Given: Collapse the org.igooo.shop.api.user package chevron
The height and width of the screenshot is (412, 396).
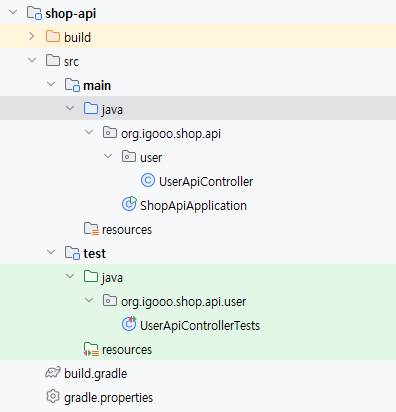Looking at the screenshot, I should click(x=89, y=300).
